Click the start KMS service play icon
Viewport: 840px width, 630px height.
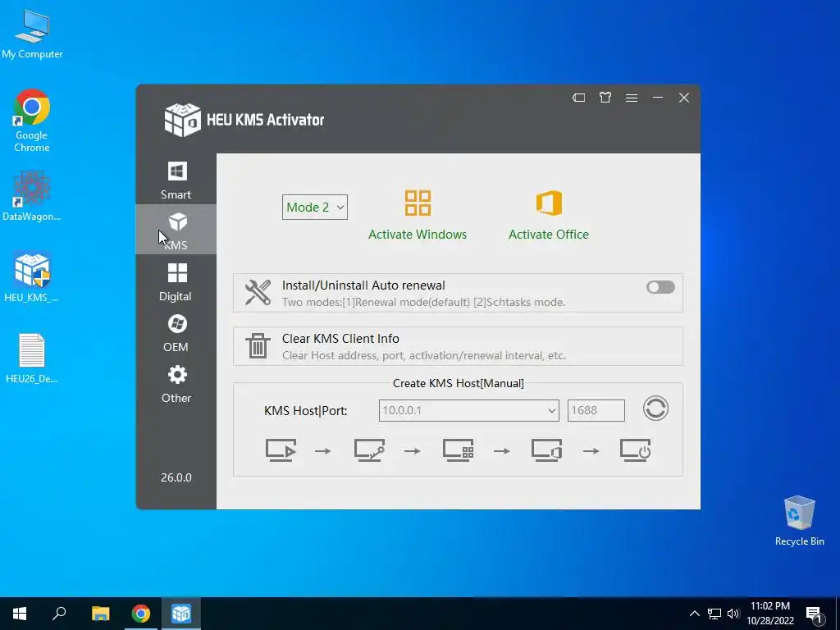pyautogui.click(x=281, y=450)
